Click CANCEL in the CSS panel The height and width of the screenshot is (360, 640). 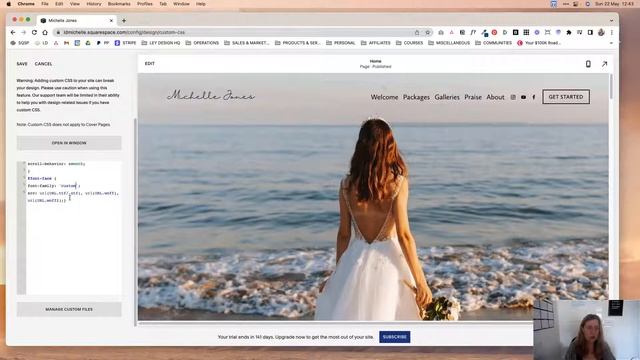click(x=43, y=64)
